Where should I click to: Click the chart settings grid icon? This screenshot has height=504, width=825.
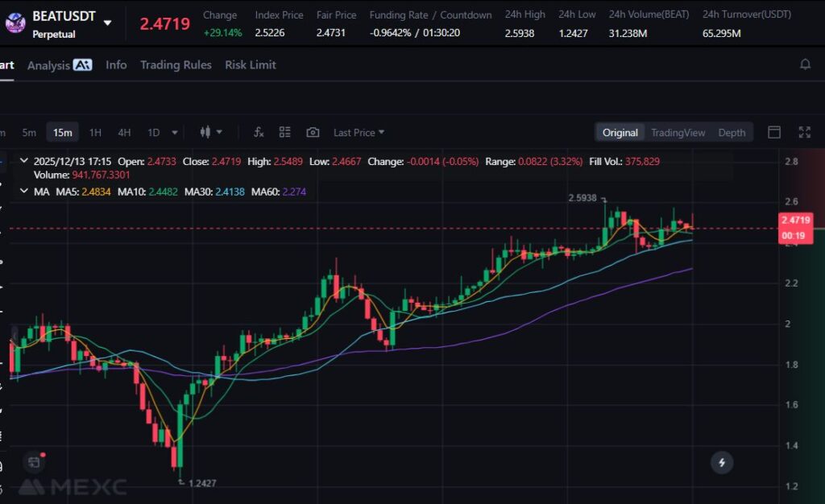point(284,132)
